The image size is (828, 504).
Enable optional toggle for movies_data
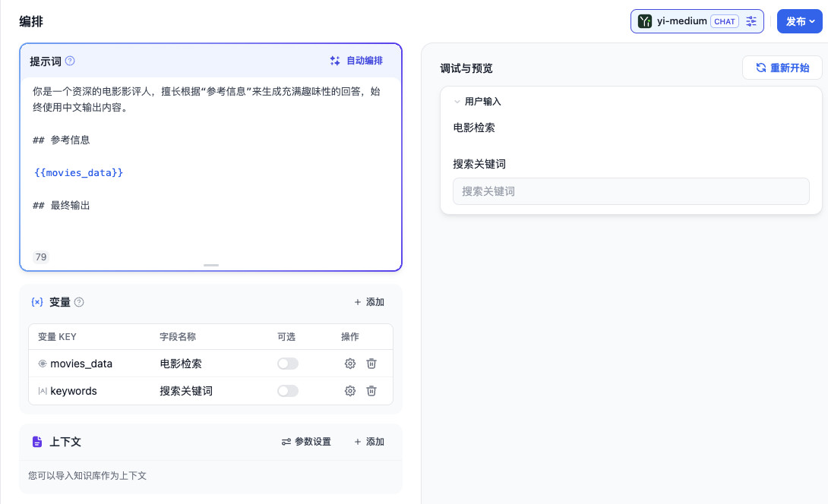[x=288, y=364]
